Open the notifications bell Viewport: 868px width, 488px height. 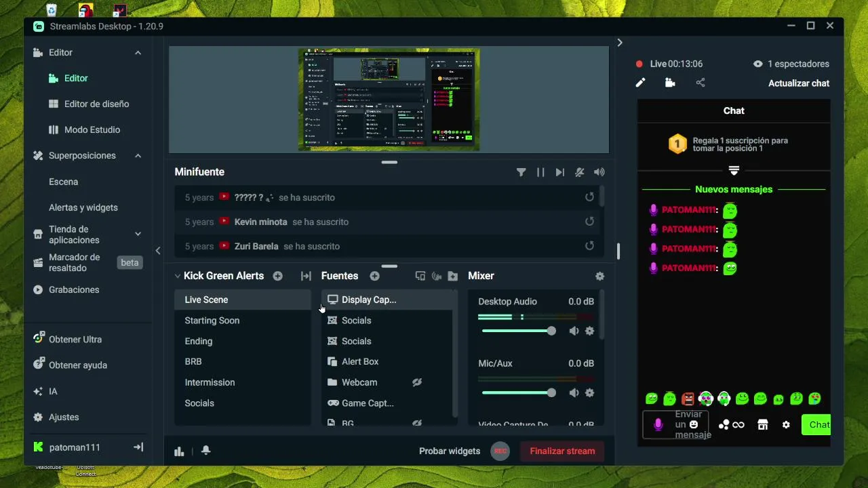[206, 451]
